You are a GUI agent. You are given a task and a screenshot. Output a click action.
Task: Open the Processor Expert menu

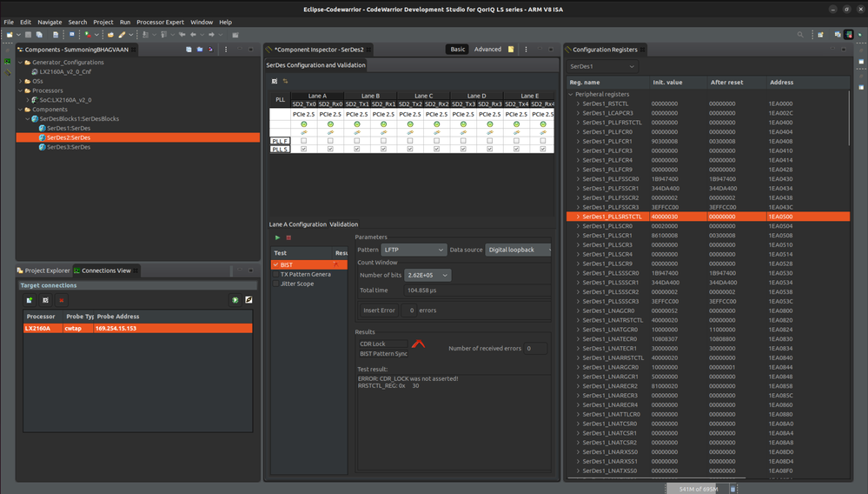pos(160,22)
